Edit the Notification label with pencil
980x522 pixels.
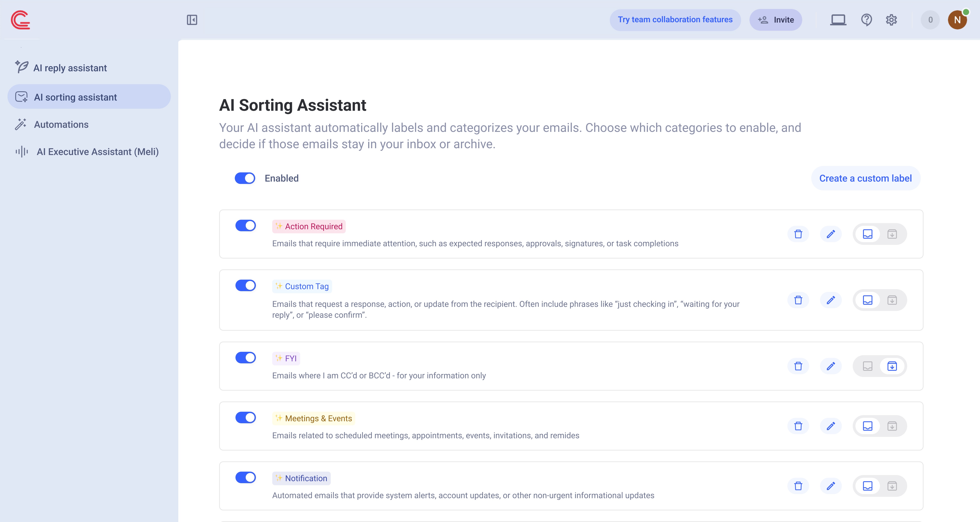point(831,486)
